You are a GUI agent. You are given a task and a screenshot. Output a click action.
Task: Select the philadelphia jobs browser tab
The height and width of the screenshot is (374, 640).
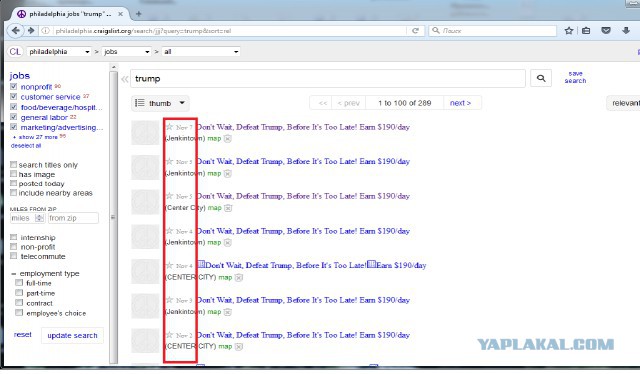pos(69,14)
